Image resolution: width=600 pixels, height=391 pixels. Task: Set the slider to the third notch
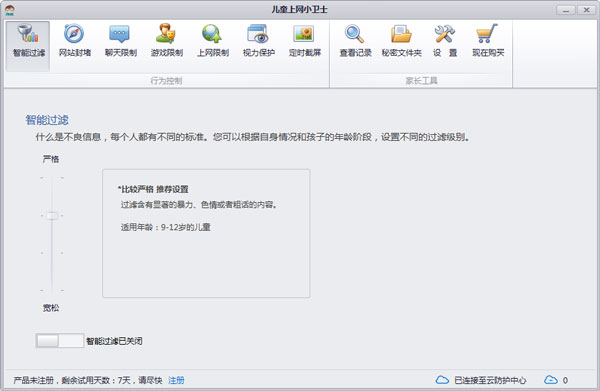pos(52,253)
